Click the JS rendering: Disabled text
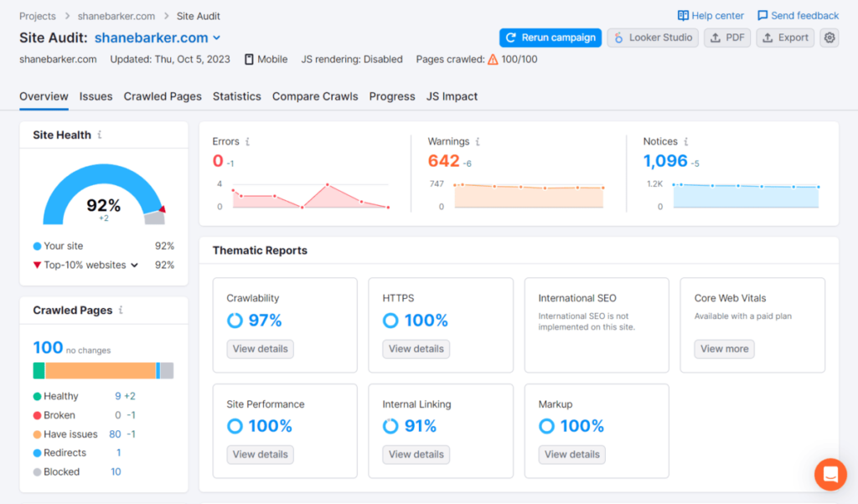Screen dimensions: 858x504 (352, 59)
